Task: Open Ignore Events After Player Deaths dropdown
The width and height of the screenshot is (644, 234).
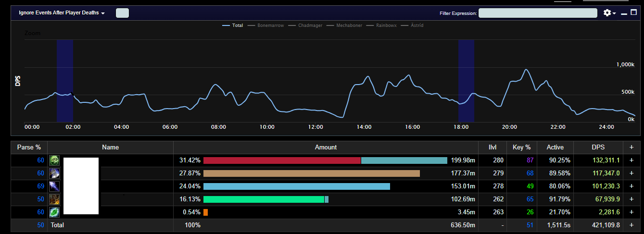Action: [62, 13]
